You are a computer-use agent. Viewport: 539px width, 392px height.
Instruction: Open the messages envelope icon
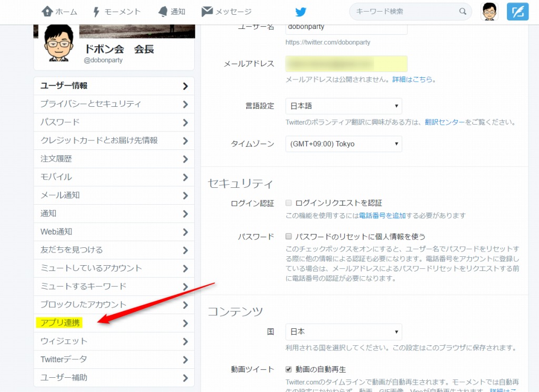(207, 12)
